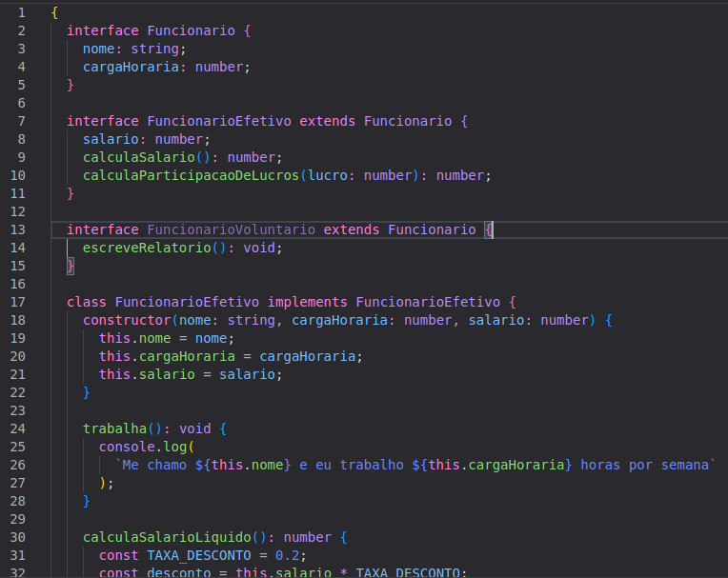728x578 pixels.
Task: Click the closing brace on line 22
Action: click(x=87, y=392)
